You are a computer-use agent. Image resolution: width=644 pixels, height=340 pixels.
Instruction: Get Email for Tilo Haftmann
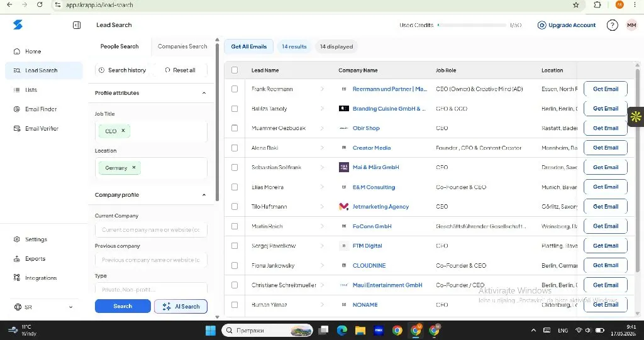[x=606, y=207]
